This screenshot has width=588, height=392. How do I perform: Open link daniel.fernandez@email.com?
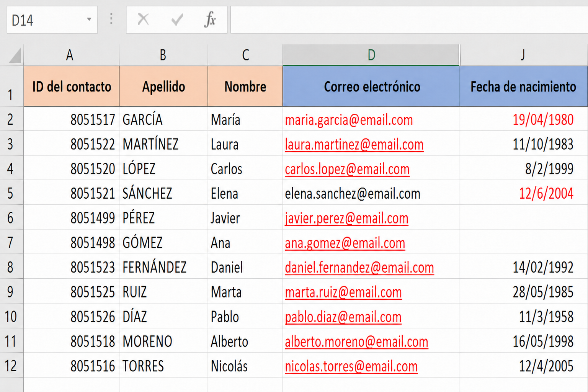click(359, 267)
